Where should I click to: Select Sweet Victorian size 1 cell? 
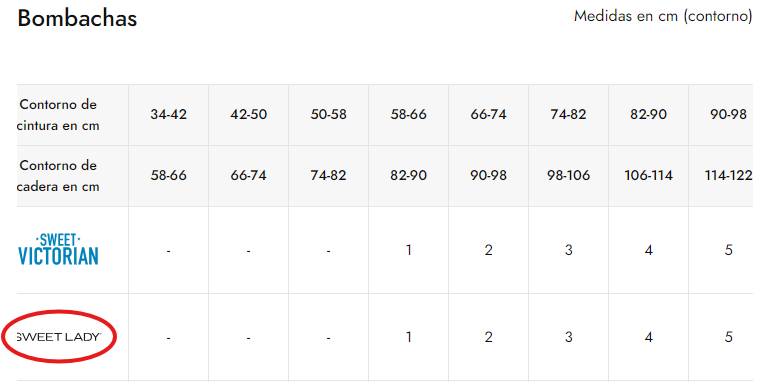409,250
